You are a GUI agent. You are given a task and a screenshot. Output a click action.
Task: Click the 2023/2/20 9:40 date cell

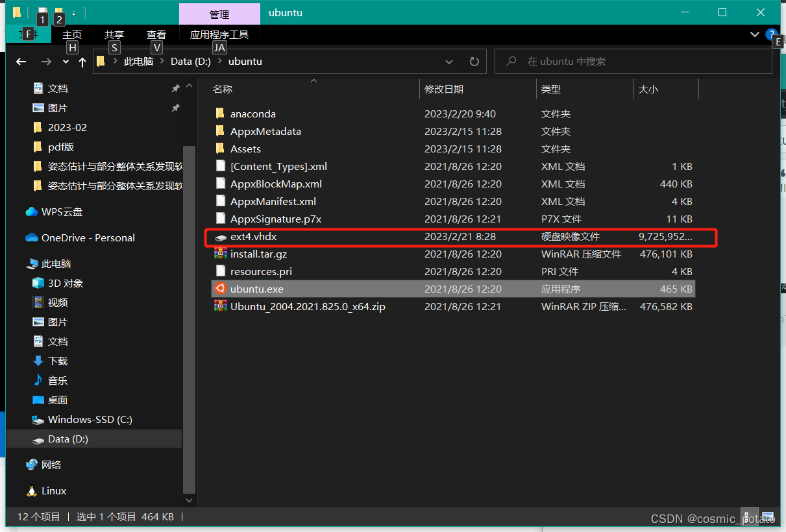(x=460, y=114)
